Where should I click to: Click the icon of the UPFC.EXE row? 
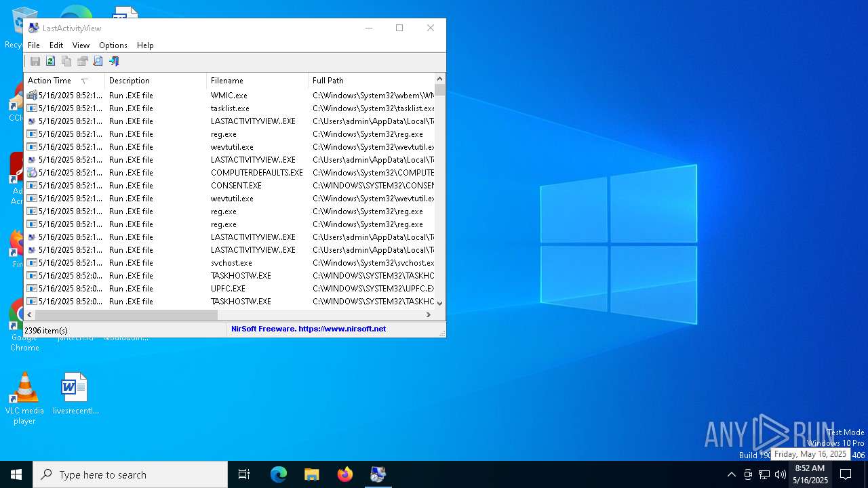click(32, 288)
